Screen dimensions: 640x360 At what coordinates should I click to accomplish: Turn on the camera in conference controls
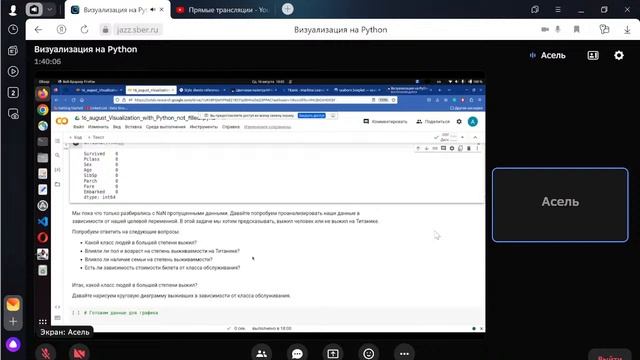tap(79, 353)
